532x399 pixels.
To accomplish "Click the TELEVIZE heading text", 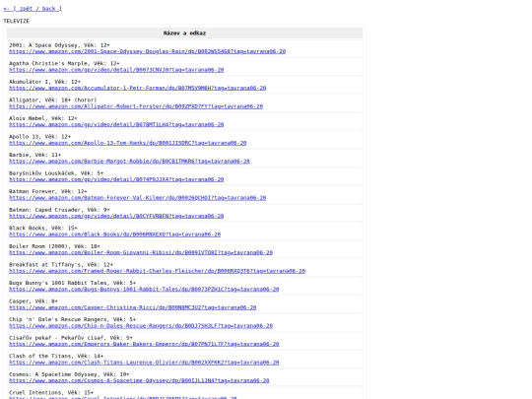I will pyautogui.click(x=17, y=21).
